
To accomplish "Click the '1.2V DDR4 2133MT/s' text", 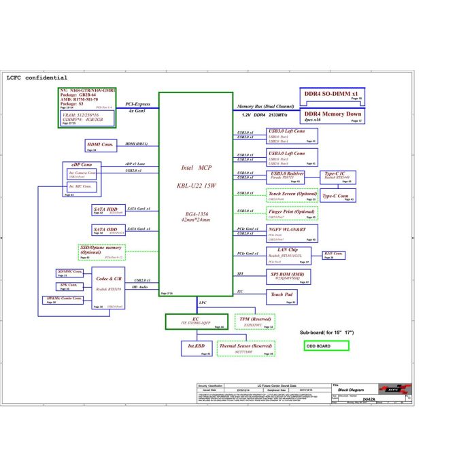I will [x=265, y=115].
